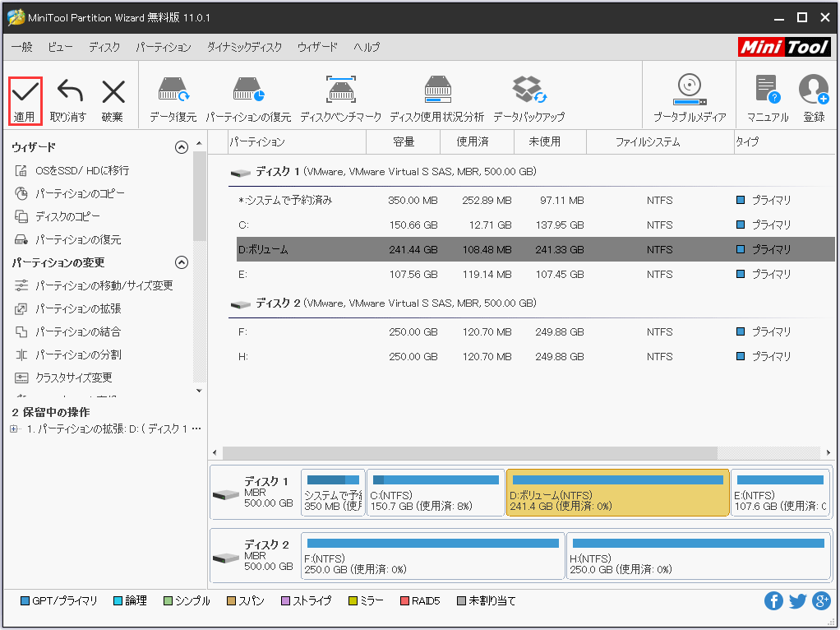840x630 pixels.
Task: Open the Facebook icon in status bar
Action: point(773,601)
